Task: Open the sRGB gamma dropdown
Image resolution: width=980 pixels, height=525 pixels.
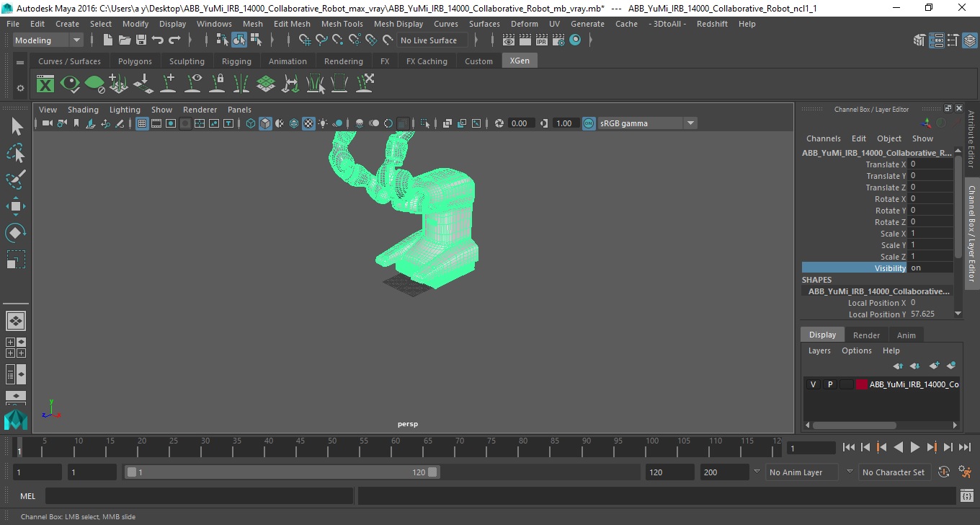Action: (647, 123)
